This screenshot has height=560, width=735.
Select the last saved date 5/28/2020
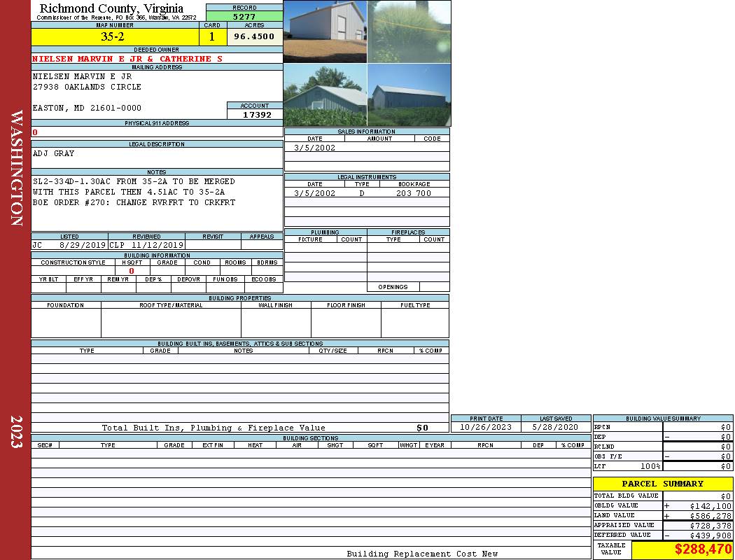point(556,427)
